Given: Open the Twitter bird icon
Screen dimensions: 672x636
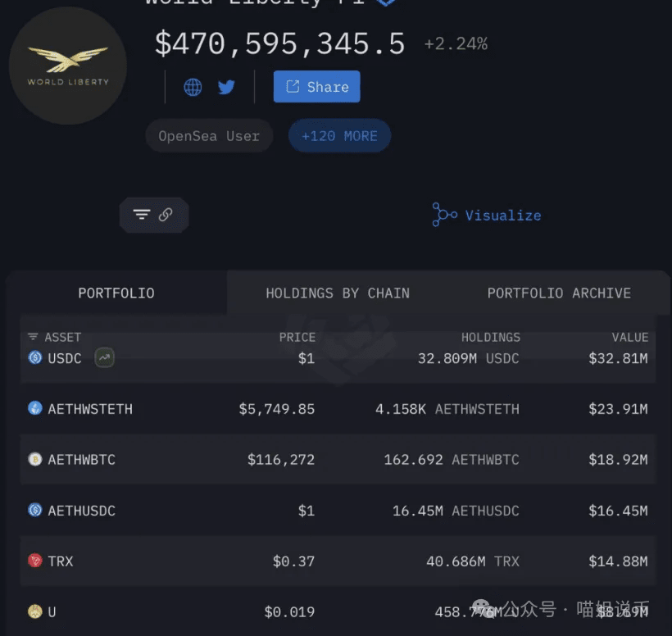Looking at the screenshot, I should tap(226, 87).
